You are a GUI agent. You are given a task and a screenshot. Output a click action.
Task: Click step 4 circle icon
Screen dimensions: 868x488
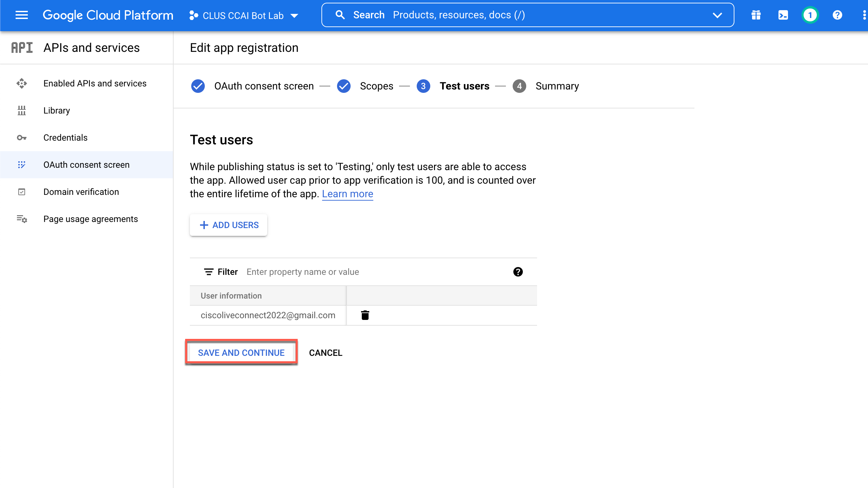(519, 86)
